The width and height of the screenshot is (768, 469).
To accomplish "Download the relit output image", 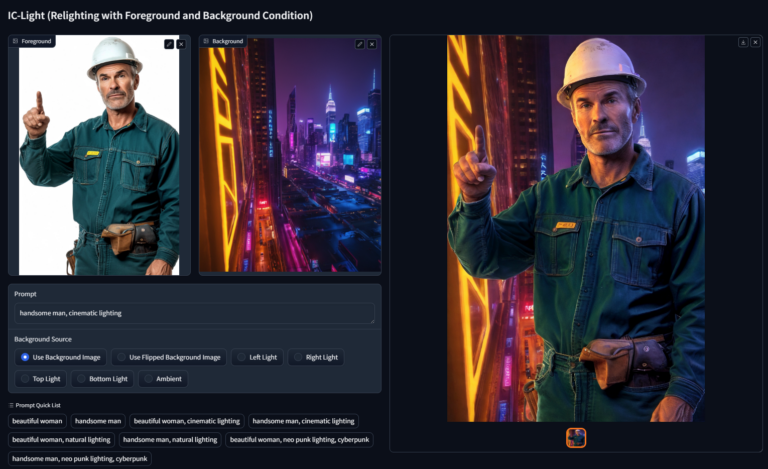I will click(x=743, y=42).
